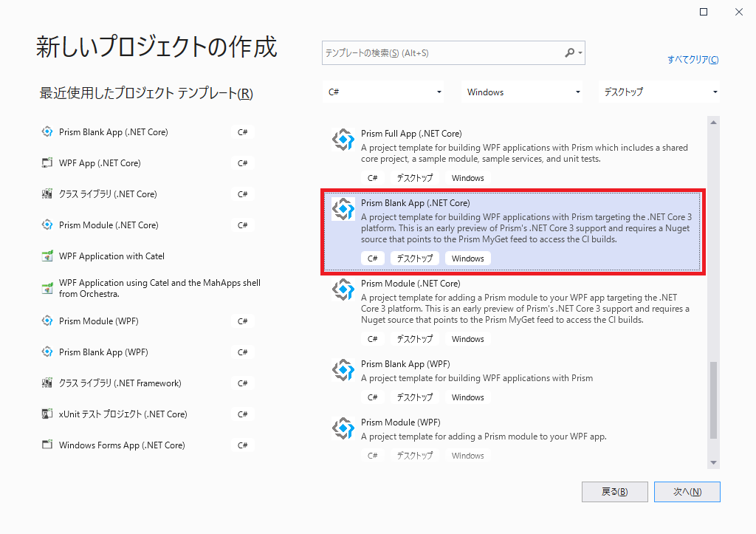Click the Prism Blank App (WPF) recent template icon
Image resolution: width=756 pixels, height=534 pixels.
pyautogui.click(x=47, y=352)
